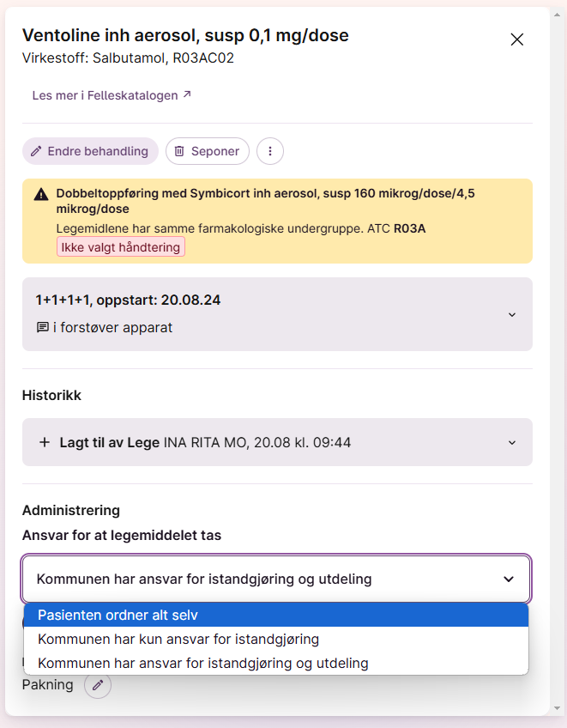Expand the Lagt til av Lege history chevron
The image size is (567, 728).
[x=512, y=443]
